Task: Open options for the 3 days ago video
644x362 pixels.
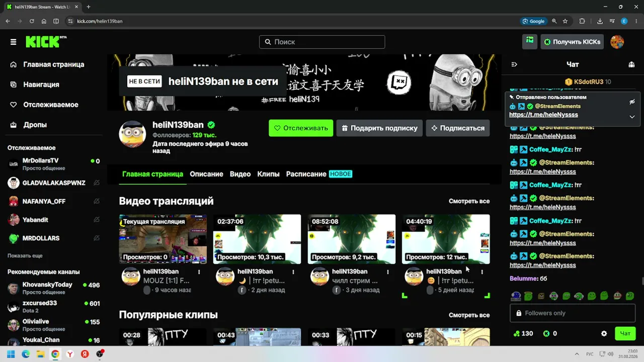Action: (x=388, y=272)
